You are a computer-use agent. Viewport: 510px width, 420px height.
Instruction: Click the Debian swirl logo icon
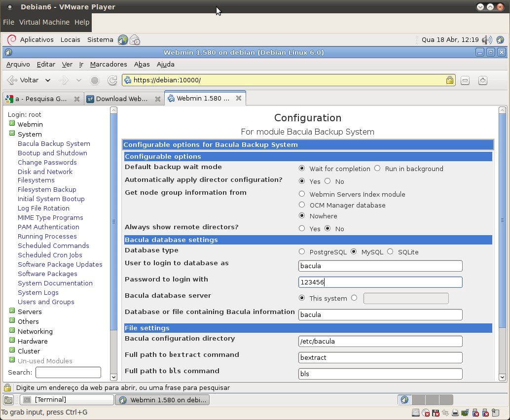[x=12, y=39]
